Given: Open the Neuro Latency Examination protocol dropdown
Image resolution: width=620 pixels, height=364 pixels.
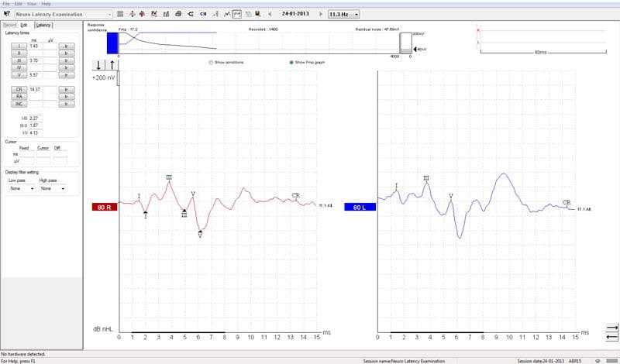Looking at the screenshot, I should tap(64, 14).
